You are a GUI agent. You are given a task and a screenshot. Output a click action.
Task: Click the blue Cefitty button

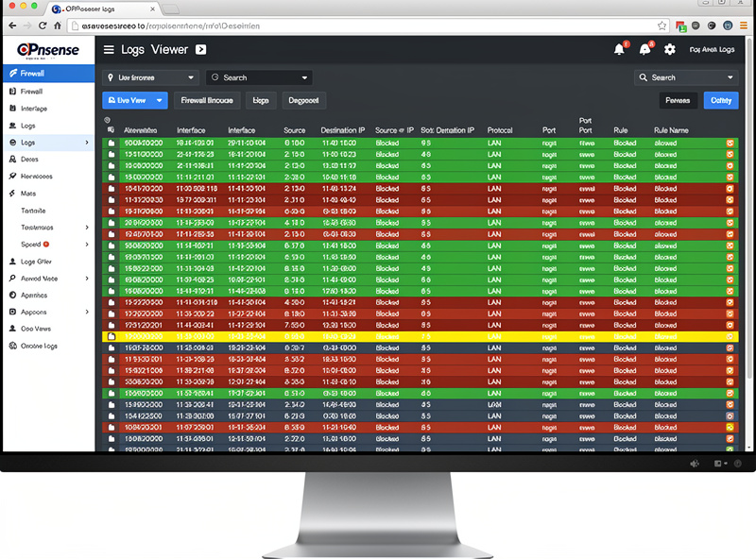(x=721, y=100)
